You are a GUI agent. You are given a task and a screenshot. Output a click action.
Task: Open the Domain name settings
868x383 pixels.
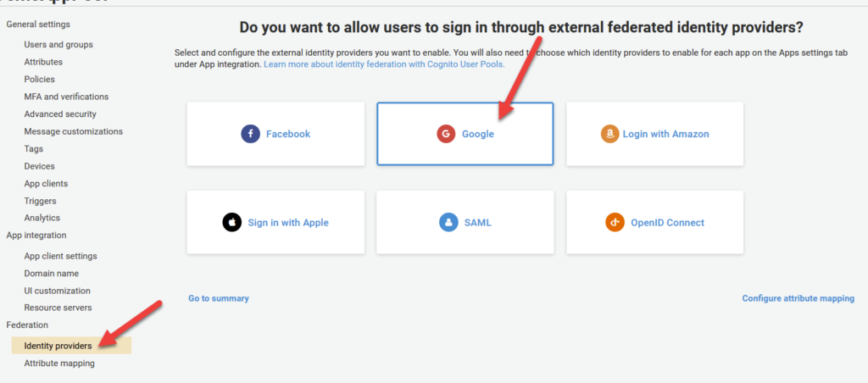(x=52, y=274)
